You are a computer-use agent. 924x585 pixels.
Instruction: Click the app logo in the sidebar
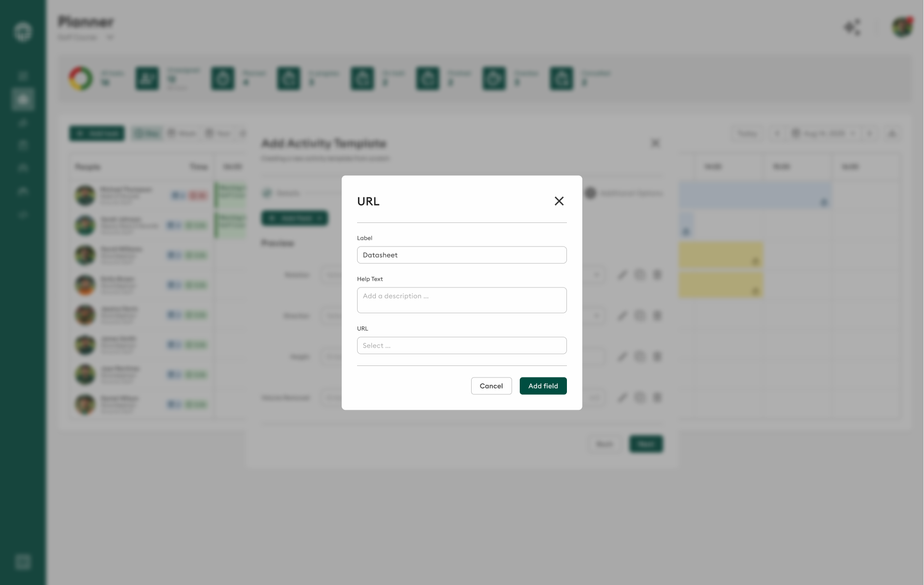point(23,32)
